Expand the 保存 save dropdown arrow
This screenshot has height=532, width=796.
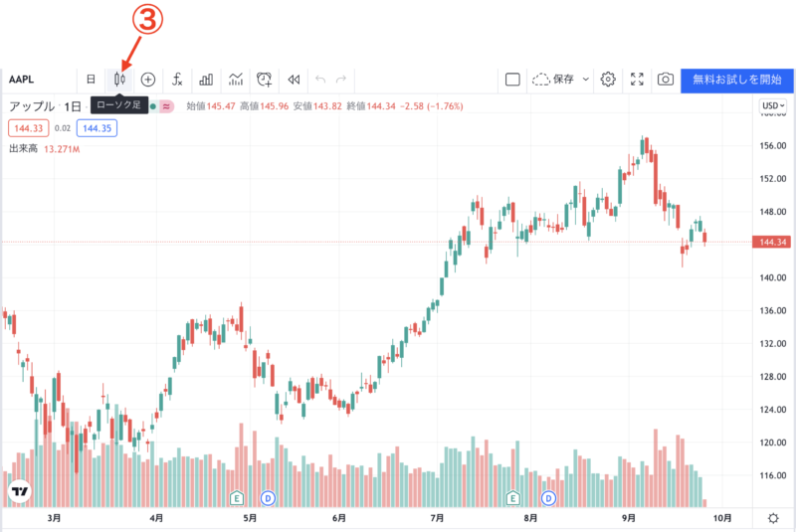[586, 80]
